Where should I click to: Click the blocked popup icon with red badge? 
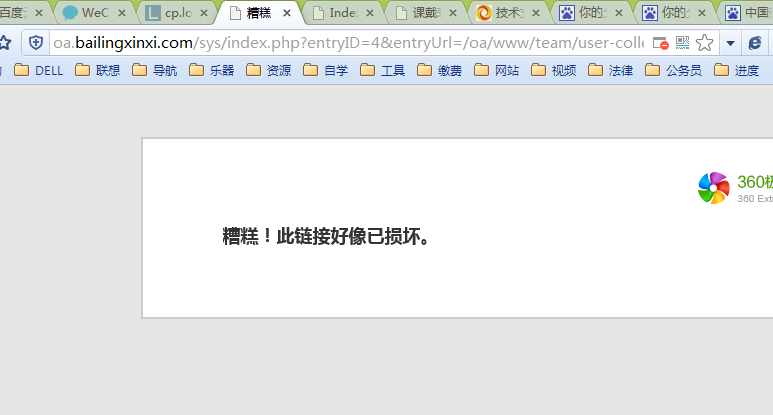pyautogui.click(x=660, y=43)
